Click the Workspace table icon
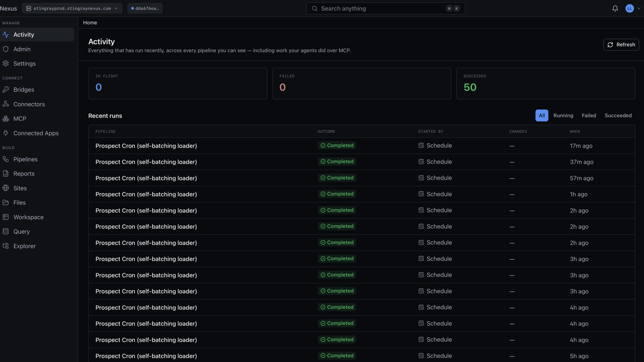The image size is (644, 362). pos(6,217)
